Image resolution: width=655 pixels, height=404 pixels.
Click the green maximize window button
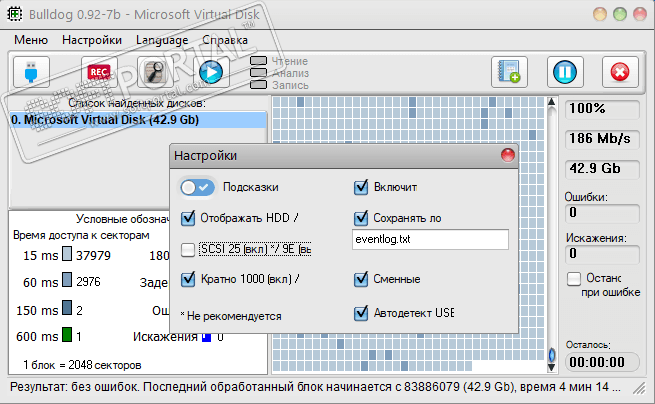click(620, 14)
